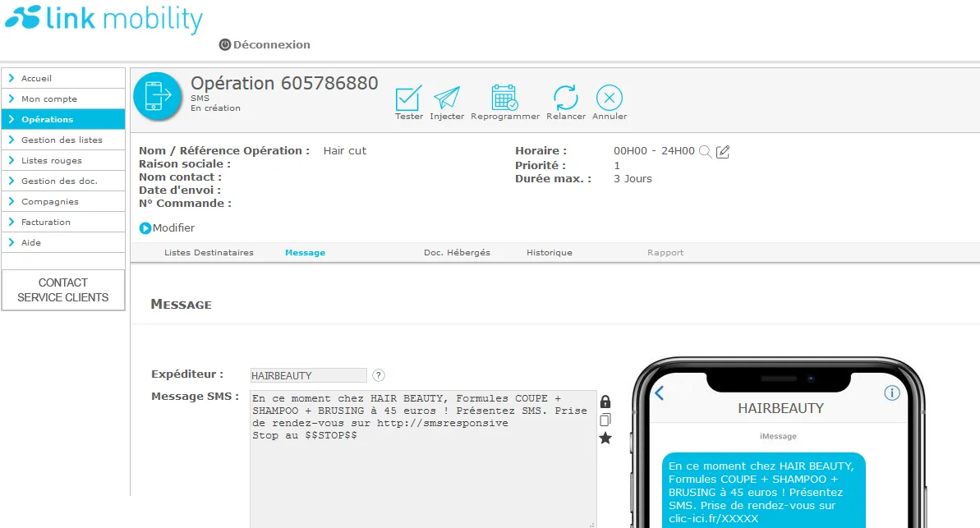This screenshot has height=528, width=980.
Task: Click the Expéditeur help question mark
Action: click(378, 375)
